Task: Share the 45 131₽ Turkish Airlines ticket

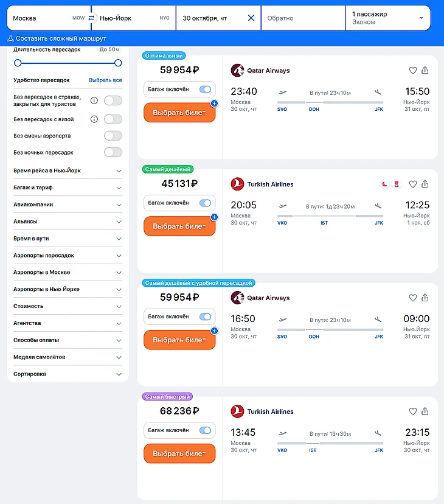Action: pyautogui.click(x=425, y=184)
